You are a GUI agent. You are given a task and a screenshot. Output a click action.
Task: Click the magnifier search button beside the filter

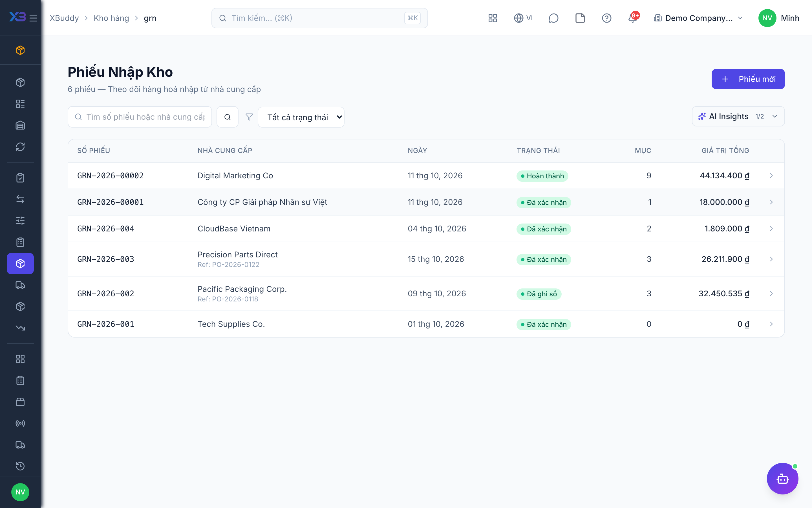(x=228, y=117)
